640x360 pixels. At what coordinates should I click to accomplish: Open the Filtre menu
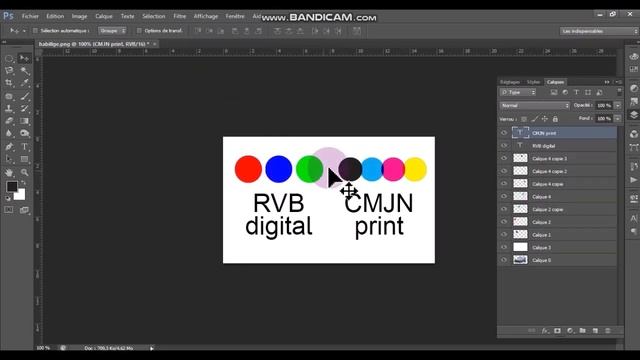(x=180, y=16)
